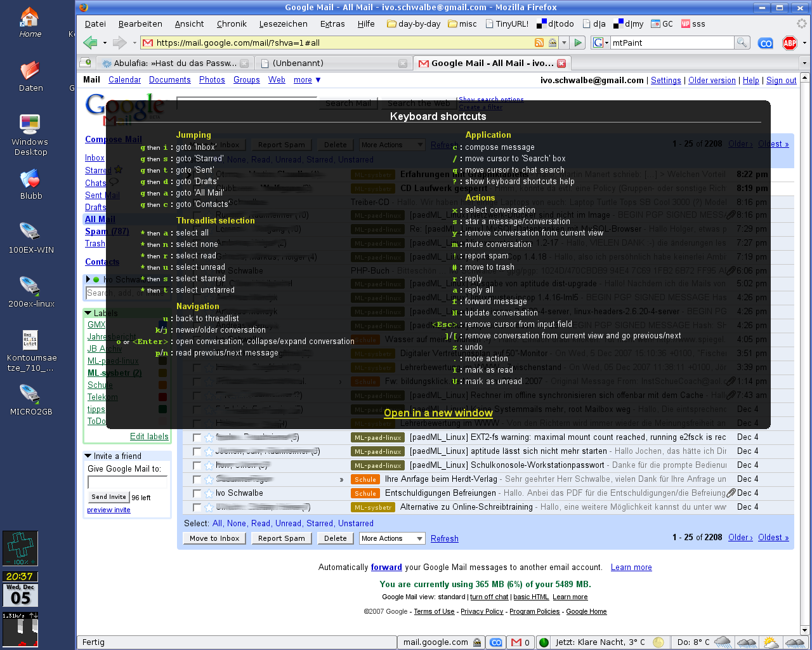Open the back button history dropdown arrow

pos(104,43)
